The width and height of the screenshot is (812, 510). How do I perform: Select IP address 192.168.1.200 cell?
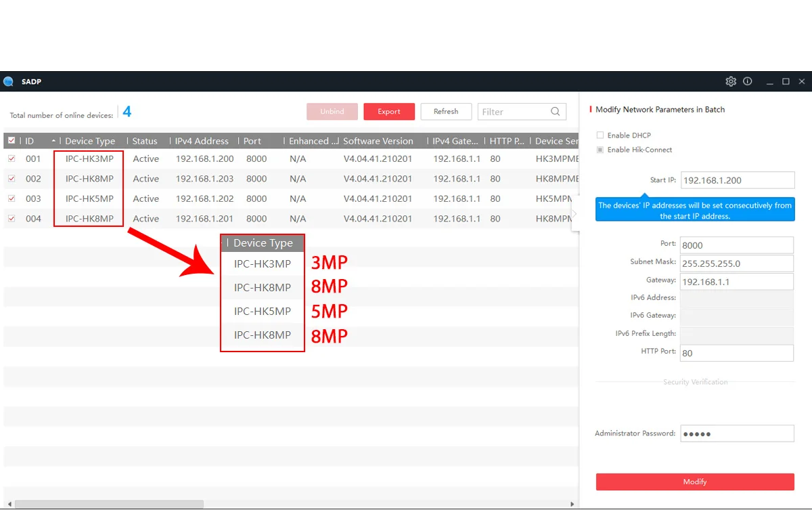click(x=204, y=158)
